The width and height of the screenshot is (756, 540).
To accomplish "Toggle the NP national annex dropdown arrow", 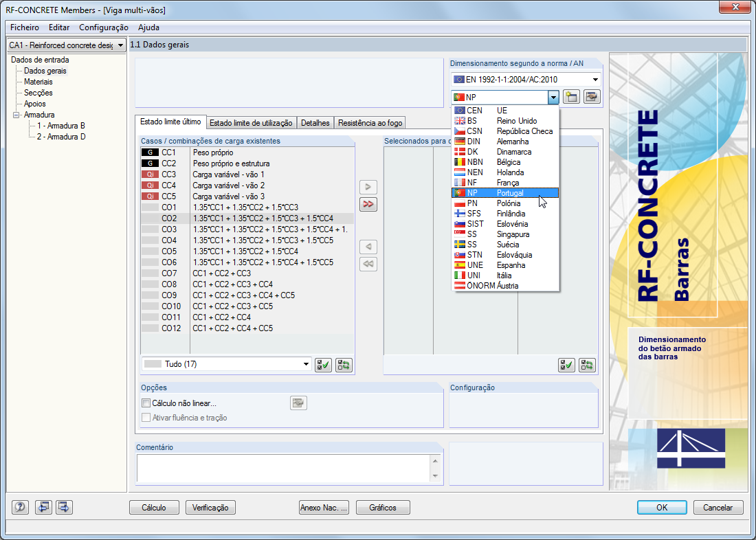I will click(553, 98).
